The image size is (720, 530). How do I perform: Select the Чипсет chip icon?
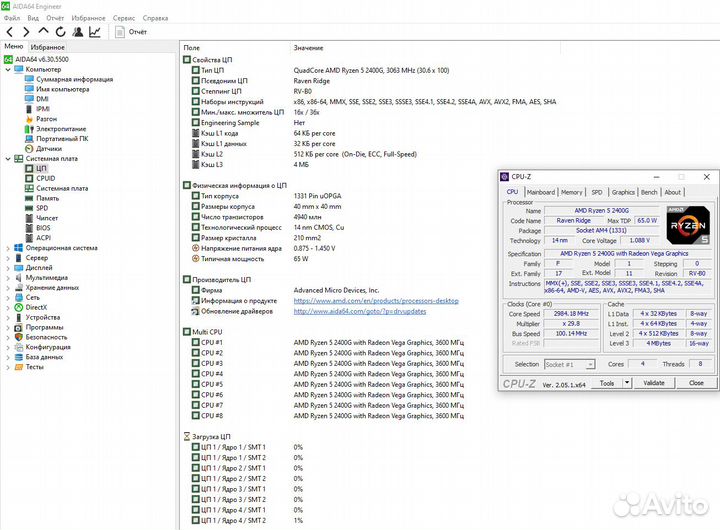point(29,218)
